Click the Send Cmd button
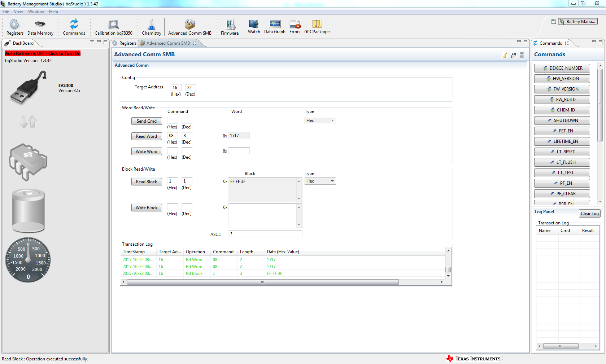Viewport: 606px width, 364px height. tap(147, 121)
